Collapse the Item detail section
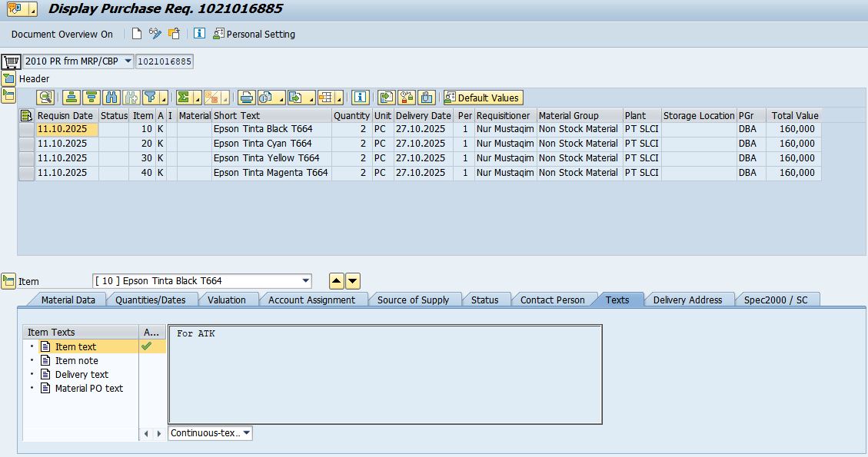Viewport: 868px width, 457px height. click(x=8, y=281)
